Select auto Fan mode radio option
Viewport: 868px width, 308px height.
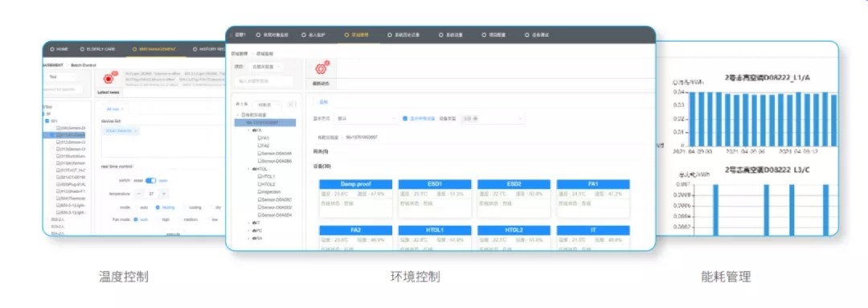click(136, 220)
